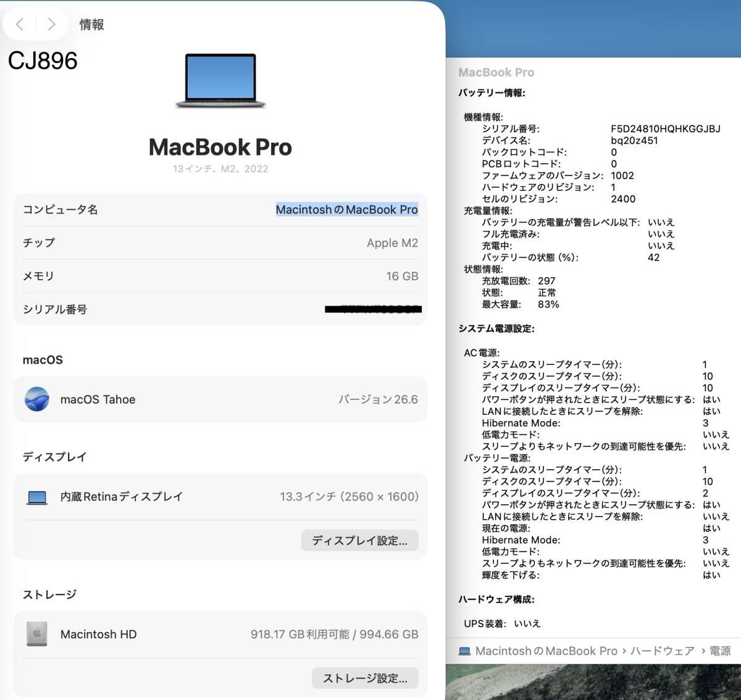Click the 情報 window title
Viewport: 741px width, 700px height.
coord(91,25)
